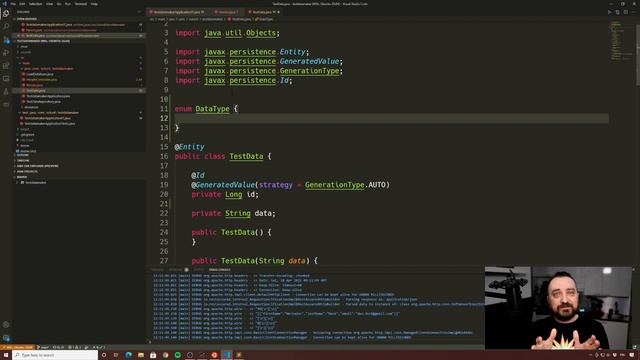This screenshot has height=360, width=640.
Task: Place cursor on empty line 12
Action: coord(392,118)
